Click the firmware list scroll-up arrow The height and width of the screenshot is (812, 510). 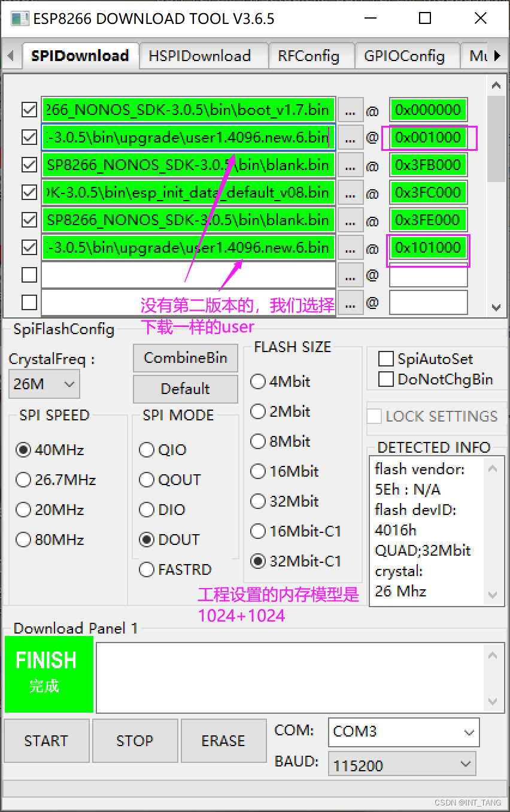496,85
